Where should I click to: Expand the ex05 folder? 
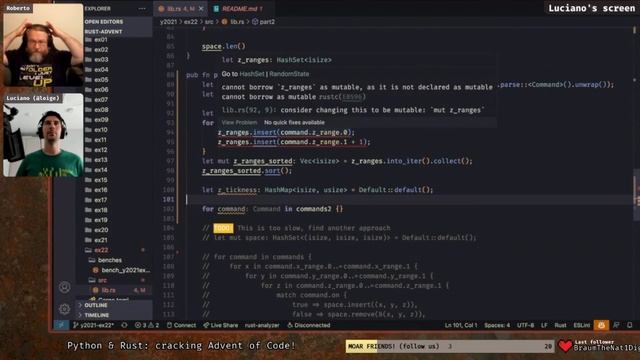pos(101,80)
